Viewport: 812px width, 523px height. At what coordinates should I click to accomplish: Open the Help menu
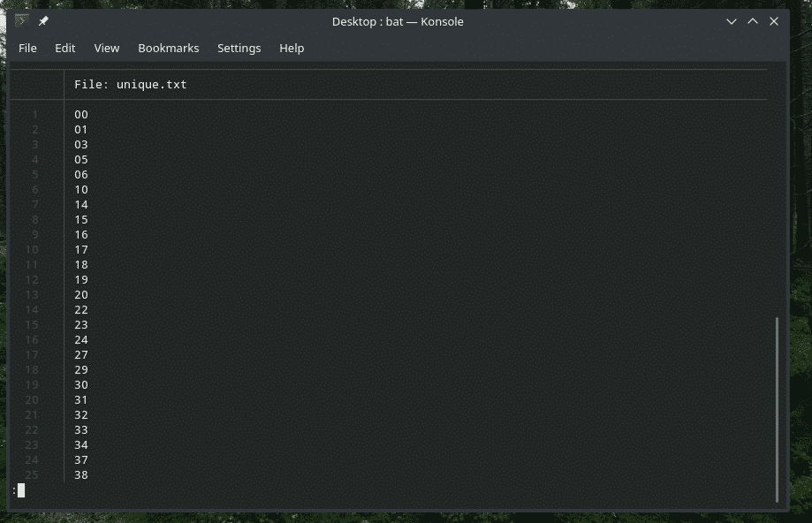click(292, 49)
